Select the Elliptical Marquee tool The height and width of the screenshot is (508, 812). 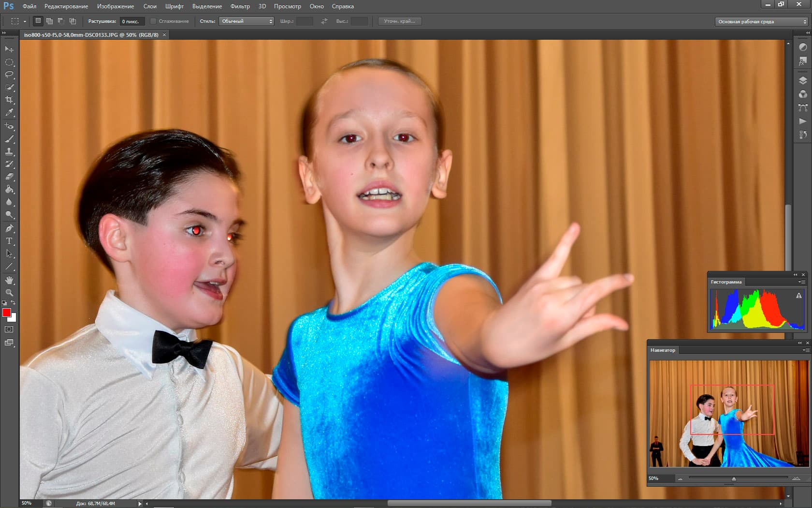coord(9,62)
